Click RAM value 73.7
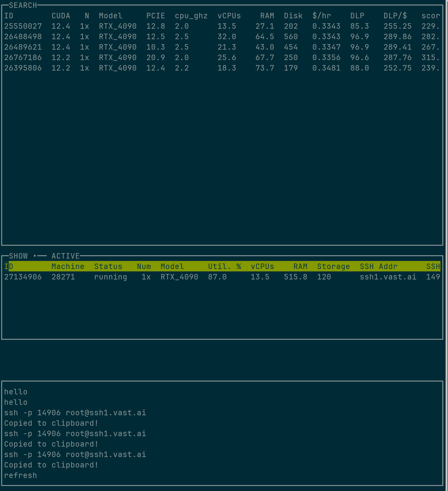This screenshot has width=448, height=491. pyautogui.click(x=265, y=68)
